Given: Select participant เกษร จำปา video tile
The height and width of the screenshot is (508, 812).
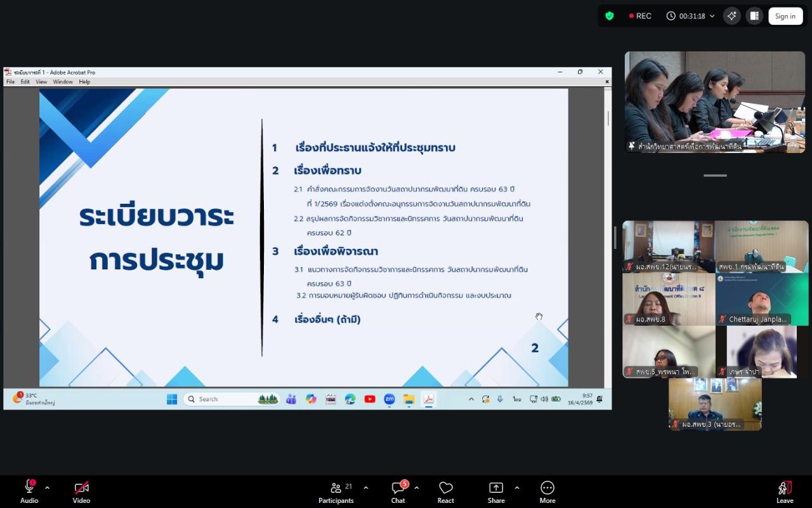Looking at the screenshot, I should 762,352.
